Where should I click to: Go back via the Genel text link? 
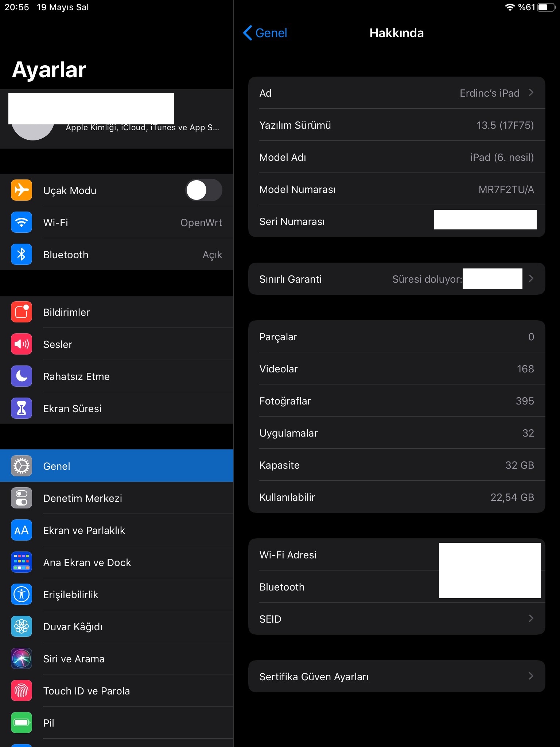pos(271,33)
